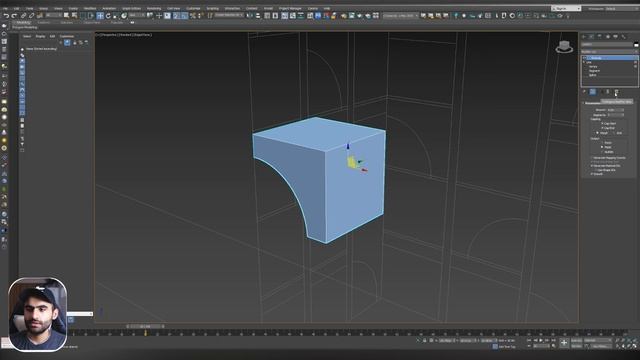Screen dimensions: 640x360
Task: Click the object color swatch
Action: 636,44
